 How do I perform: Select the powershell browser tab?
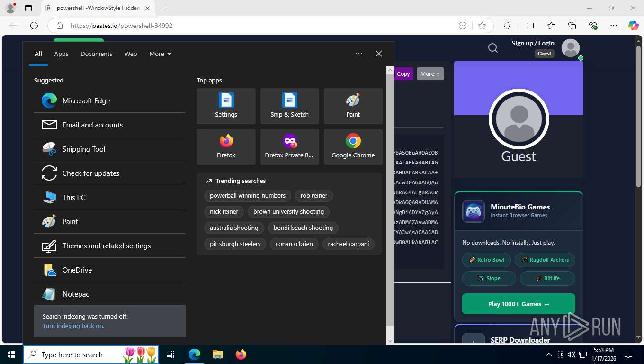point(98,8)
